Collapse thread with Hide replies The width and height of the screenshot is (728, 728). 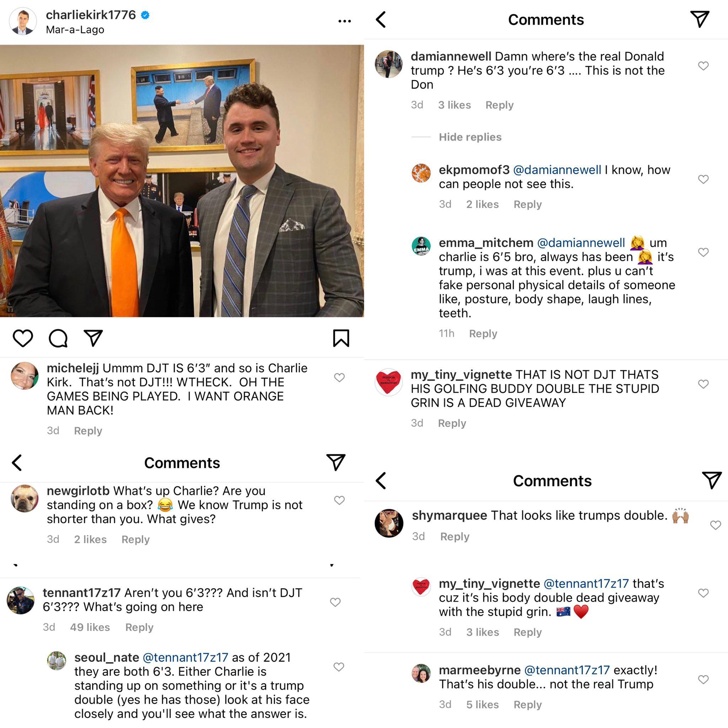pos(470,137)
